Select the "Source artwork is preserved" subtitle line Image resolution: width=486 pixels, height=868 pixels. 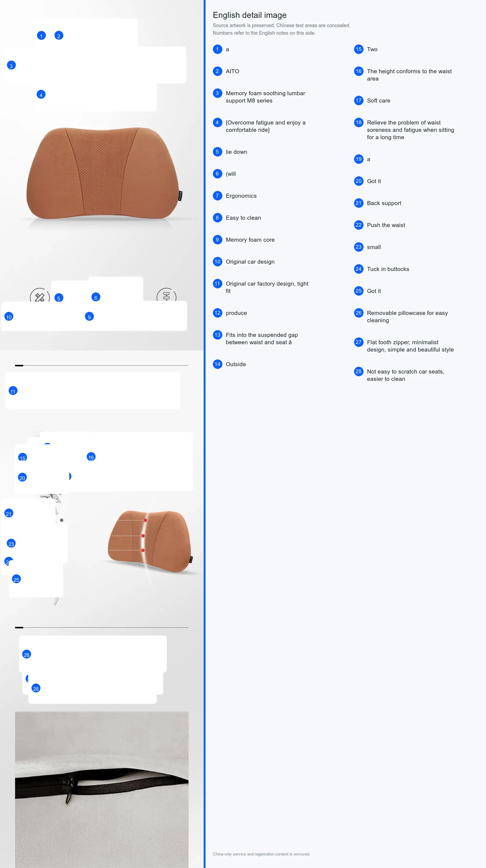pyautogui.click(x=282, y=25)
